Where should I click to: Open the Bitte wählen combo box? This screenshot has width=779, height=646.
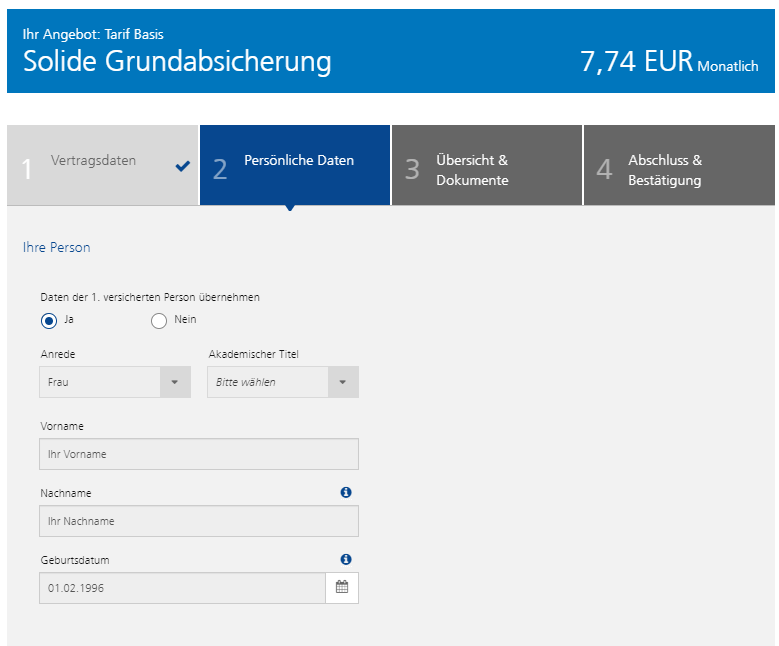283,382
